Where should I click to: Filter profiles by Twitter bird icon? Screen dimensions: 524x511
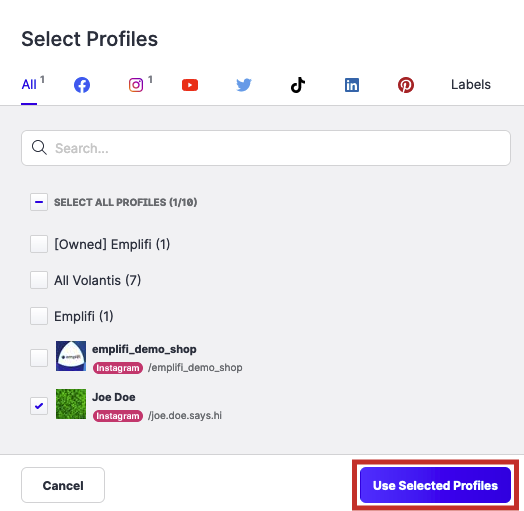click(244, 85)
